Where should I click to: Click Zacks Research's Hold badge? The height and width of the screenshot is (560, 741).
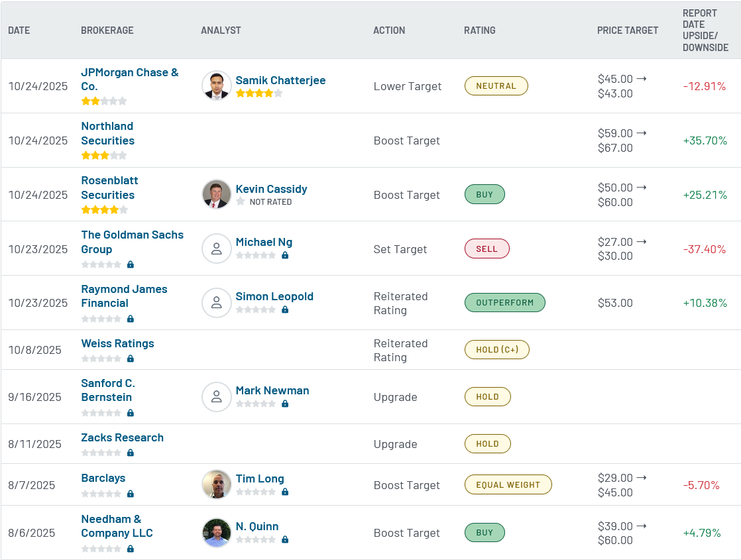coord(487,444)
